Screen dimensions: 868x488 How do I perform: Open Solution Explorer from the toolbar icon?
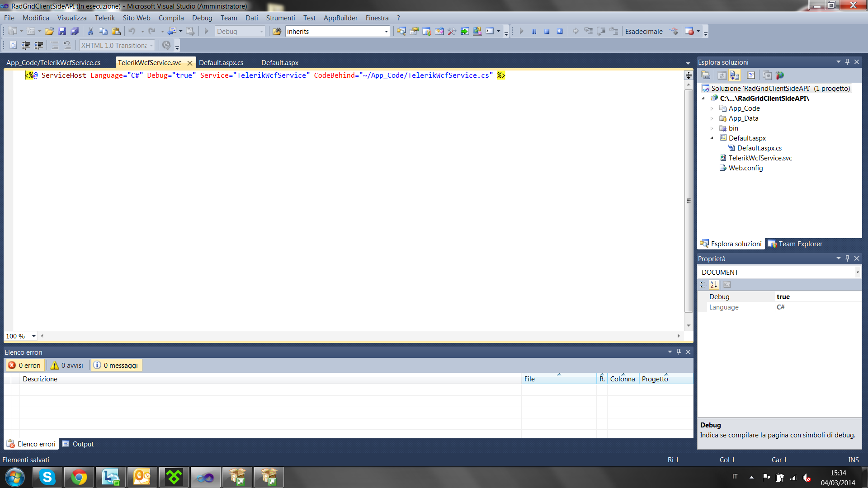(x=401, y=31)
